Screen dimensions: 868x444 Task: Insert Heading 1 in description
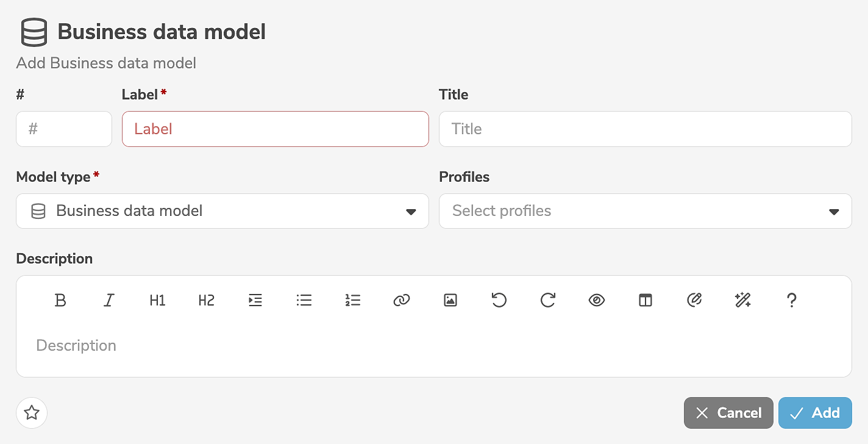[x=157, y=300]
